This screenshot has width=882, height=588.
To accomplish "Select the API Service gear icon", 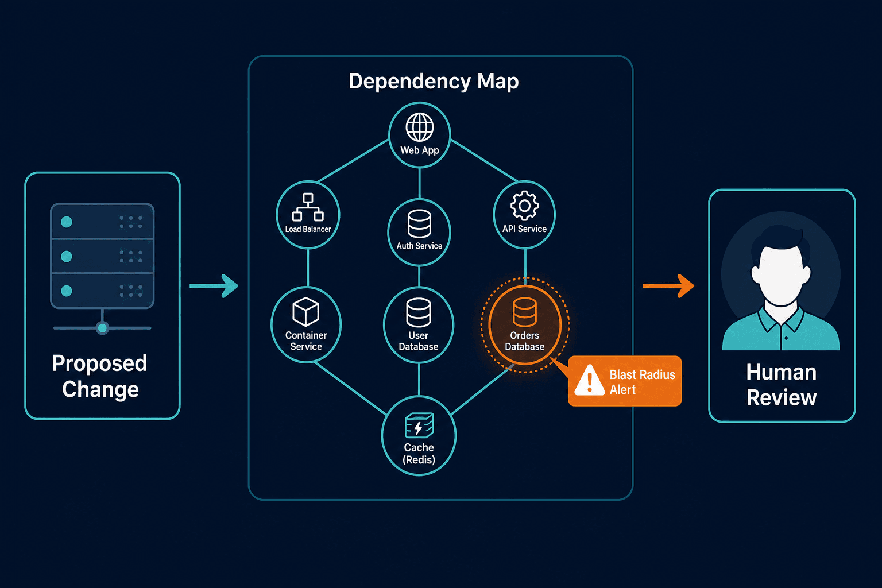I will pyautogui.click(x=524, y=205).
